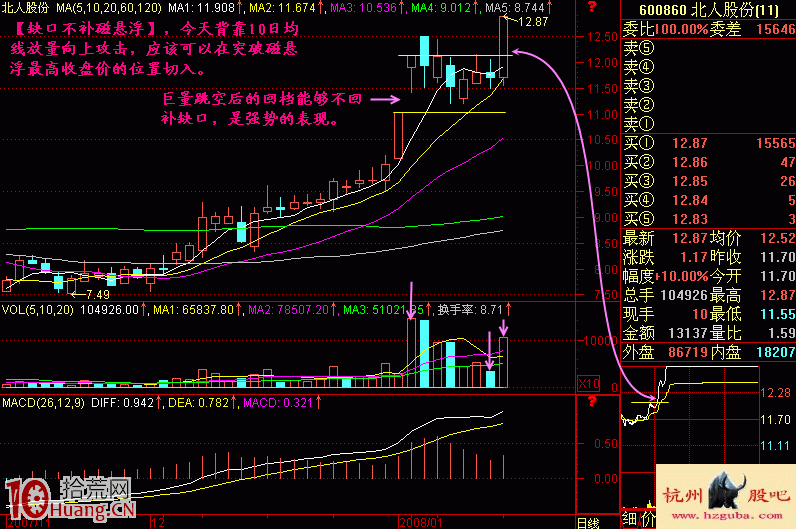Open the 价 price tab below intraday chart
Viewport: 796px width, 529px height.
pyautogui.click(x=648, y=519)
